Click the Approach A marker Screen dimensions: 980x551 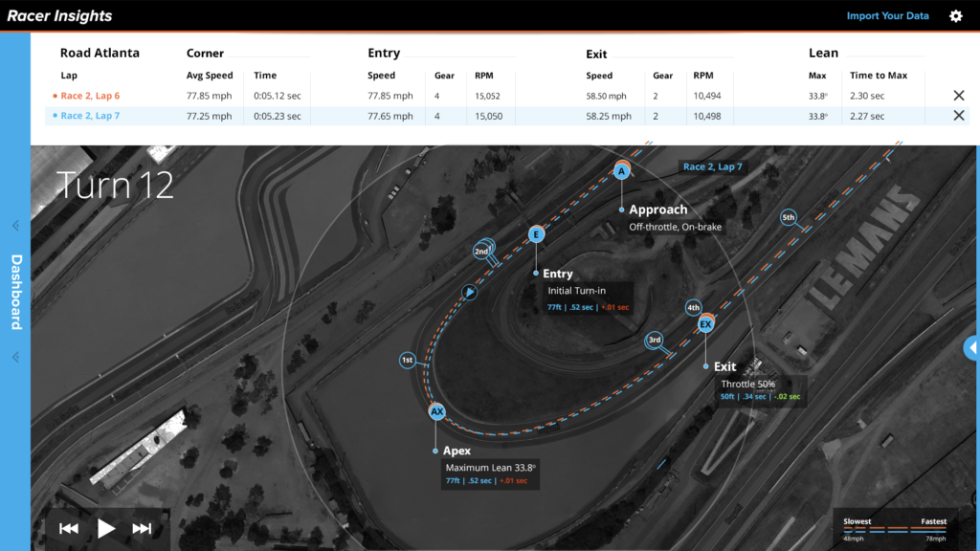coord(621,171)
